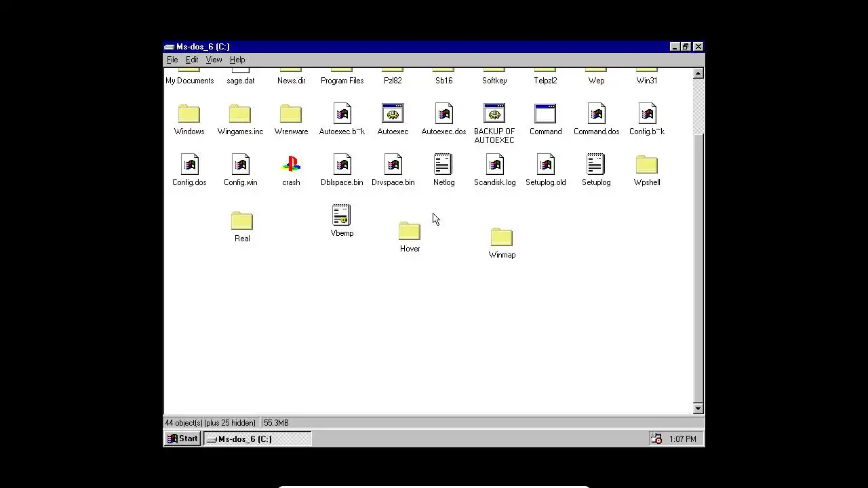Click the Pzl82 label
Screen dimensions: 868x488
point(393,81)
